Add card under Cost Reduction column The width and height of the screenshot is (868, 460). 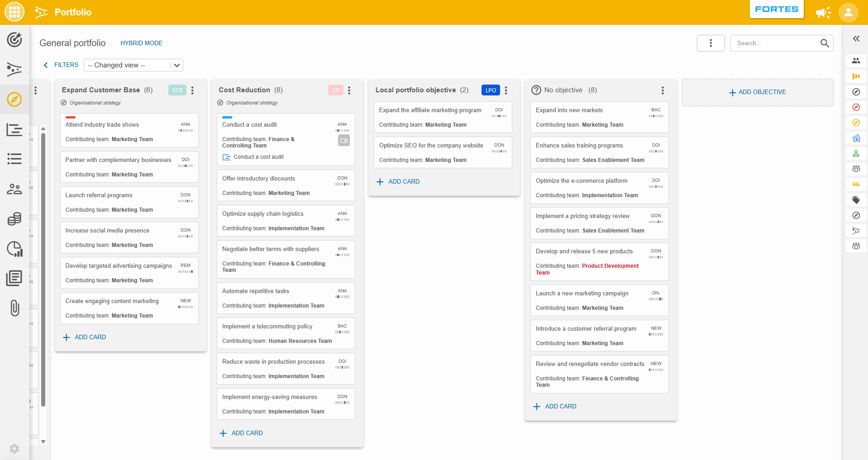(x=241, y=433)
